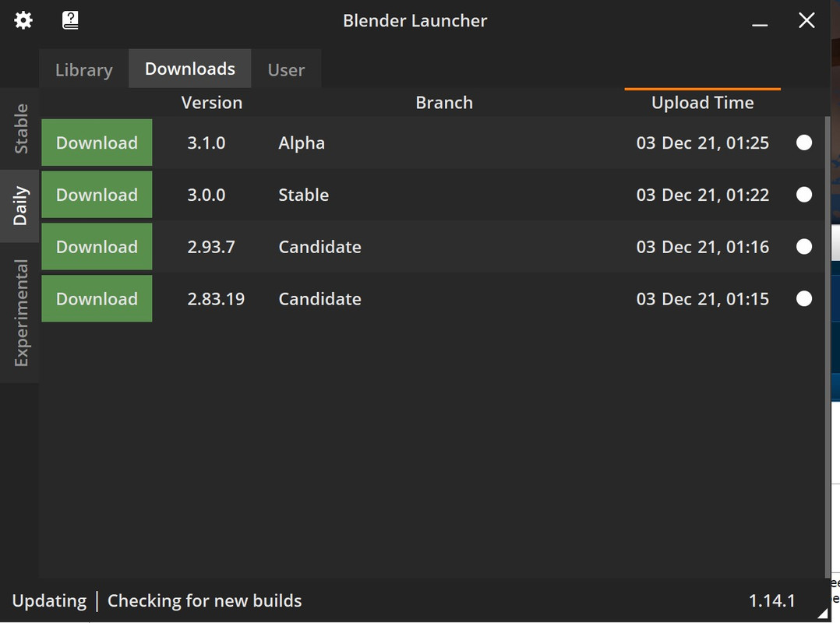Click the launcher version 1.14.1 label

coord(771,600)
